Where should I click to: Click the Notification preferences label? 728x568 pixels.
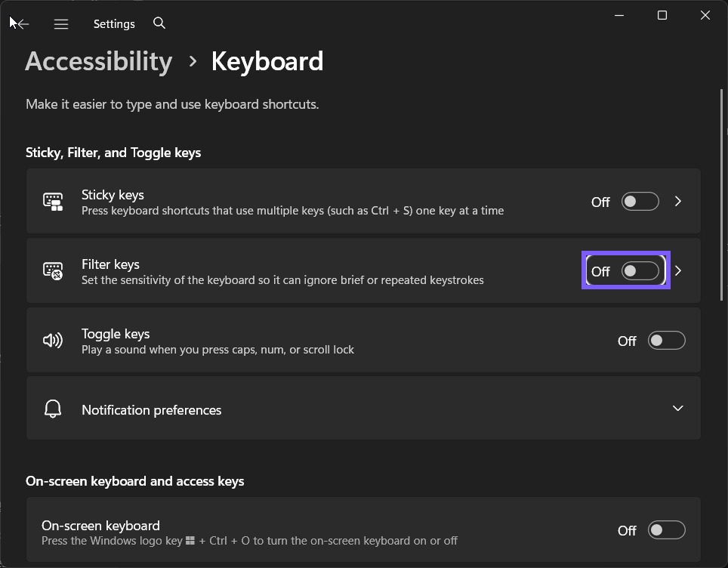pos(151,410)
